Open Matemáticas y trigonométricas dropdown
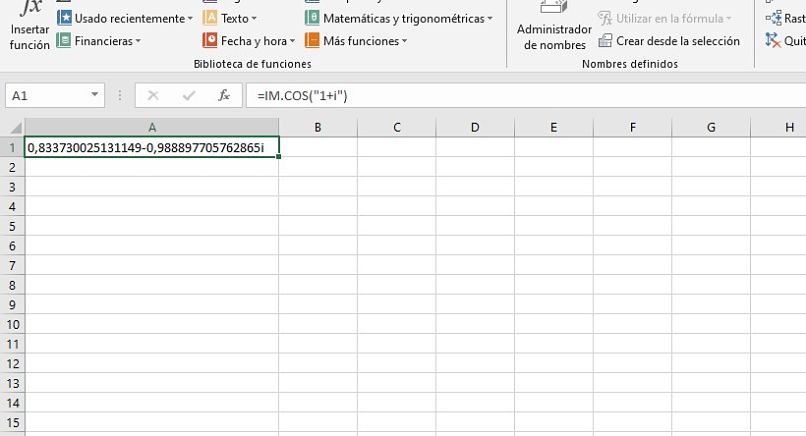Viewport: 806px width, 436px height. tap(399, 18)
